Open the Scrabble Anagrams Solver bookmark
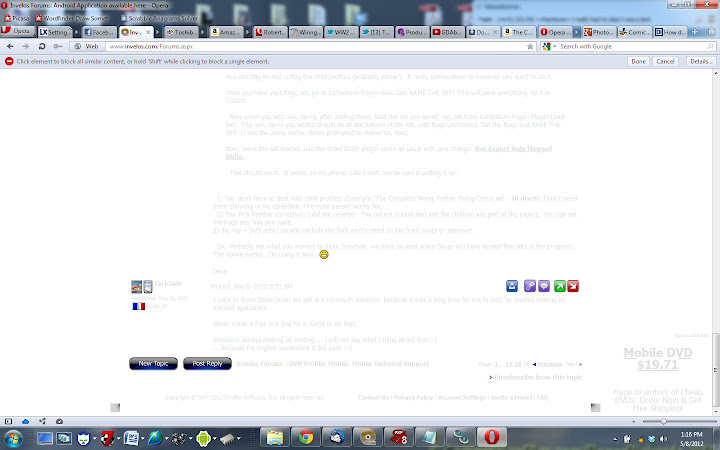This screenshot has height=450, width=720. [159, 18]
